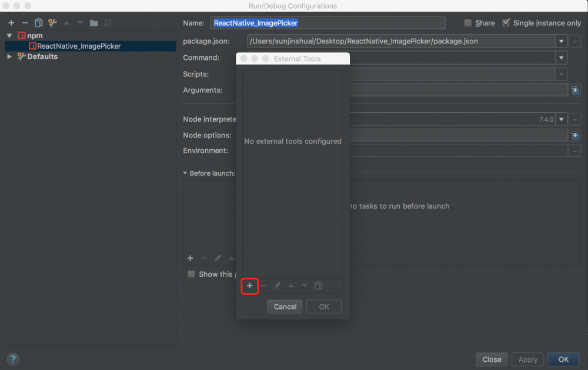The width and height of the screenshot is (588, 370).
Task: Open the Command dropdown
Action: (x=562, y=58)
